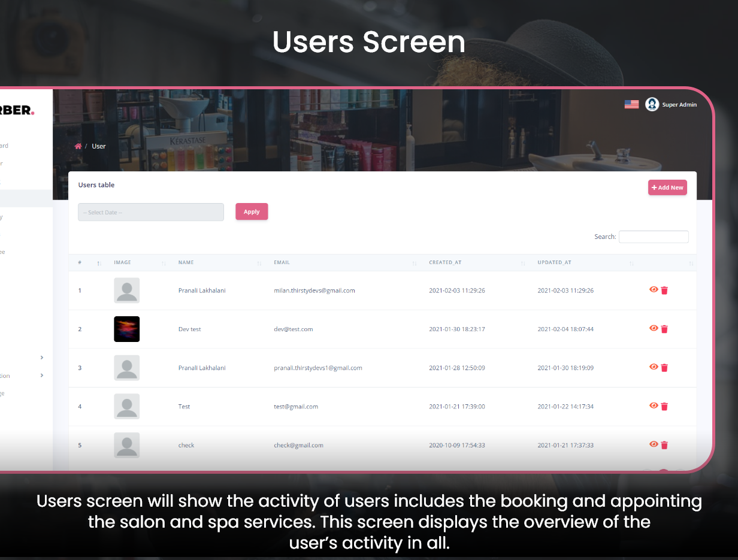
Task: Click avatar image of user row 1
Action: pyautogui.click(x=127, y=290)
